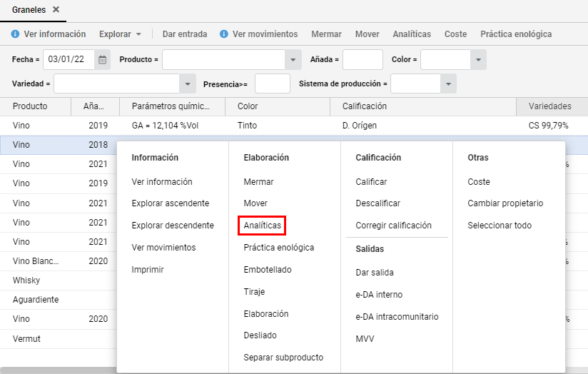588x374 pixels.
Task: Choose Ver información in context menu
Action: click(161, 182)
